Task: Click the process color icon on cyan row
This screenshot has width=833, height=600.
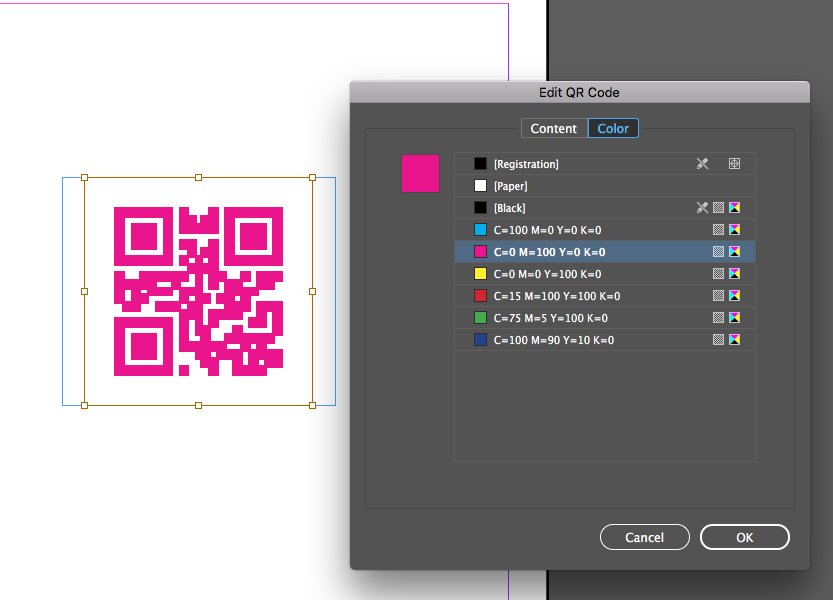Action: pyautogui.click(x=718, y=230)
